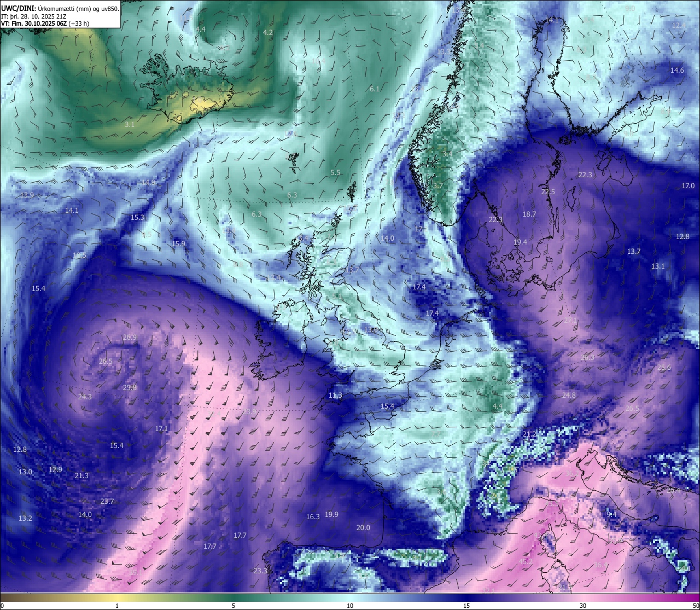Click the 24.8 value label
The image size is (700, 610).
[x=569, y=395]
